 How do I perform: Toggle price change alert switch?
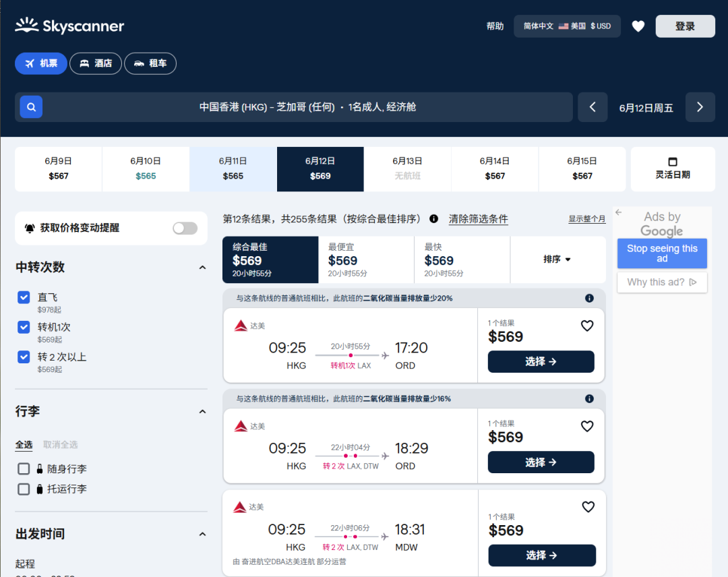[185, 229]
